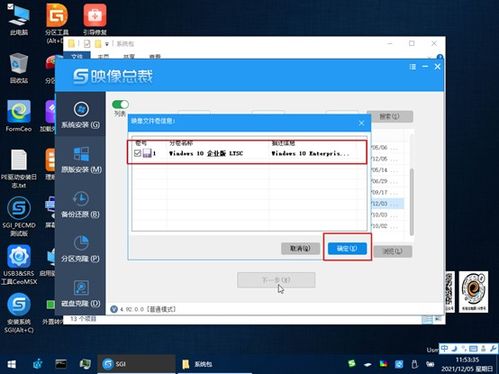Viewport: 499px width, 374px height.
Task: Click the greyed-out 下一步 button
Action: click(x=276, y=280)
